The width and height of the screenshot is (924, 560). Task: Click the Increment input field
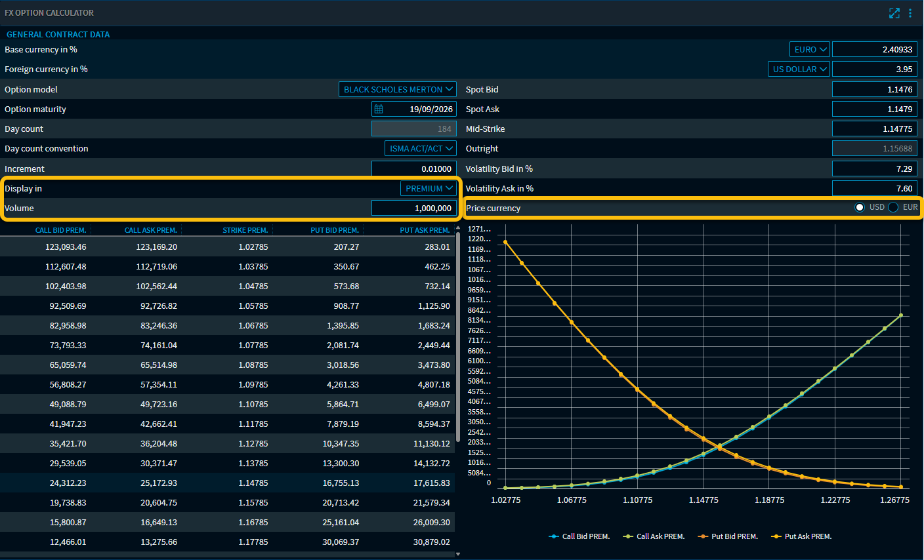[x=414, y=169]
